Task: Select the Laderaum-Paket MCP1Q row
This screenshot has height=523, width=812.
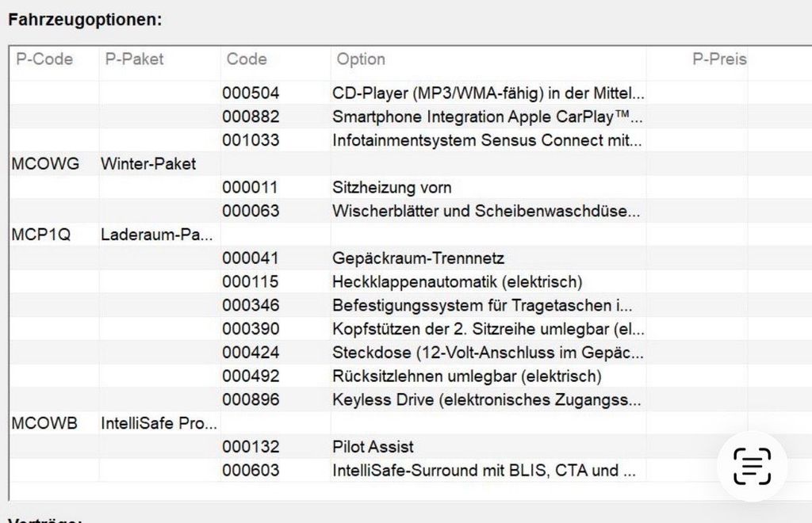Action: pos(410,235)
